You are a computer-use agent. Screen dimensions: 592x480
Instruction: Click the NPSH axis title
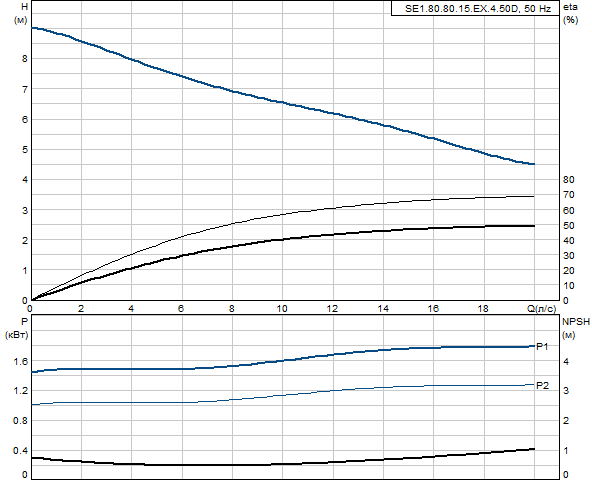(576, 322)
